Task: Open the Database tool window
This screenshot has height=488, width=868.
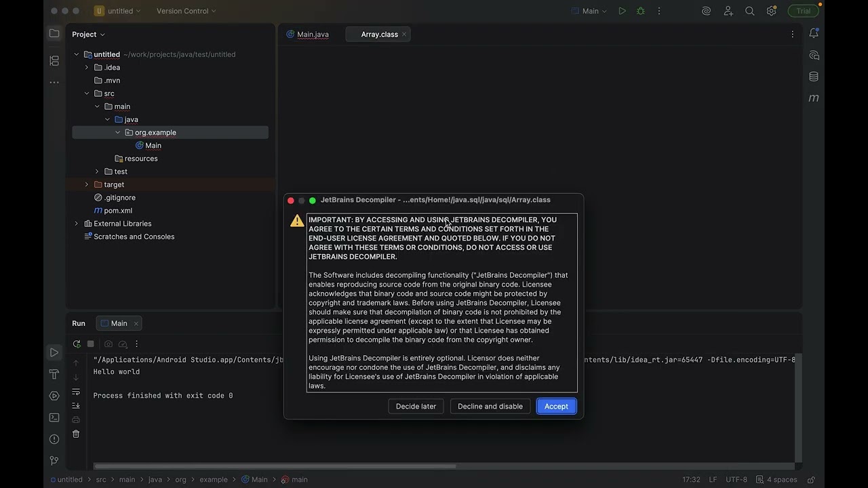Action: (x=814, y=77)
